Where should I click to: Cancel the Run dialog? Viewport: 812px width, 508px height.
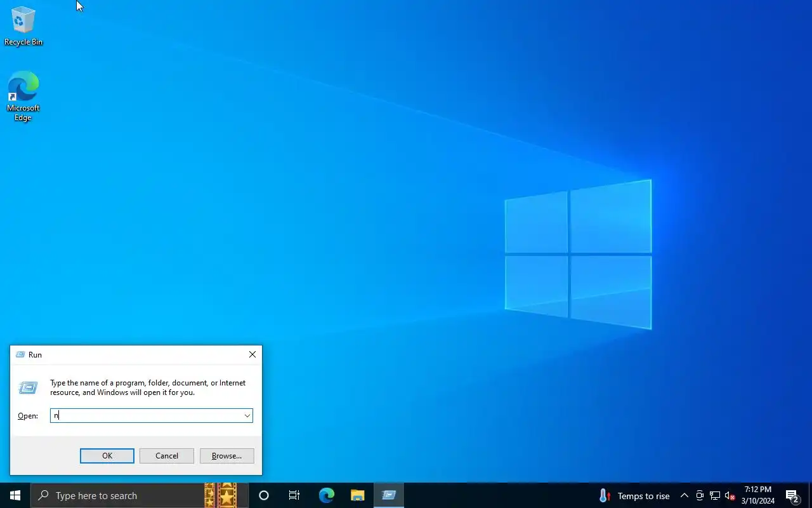coord(167,456)
